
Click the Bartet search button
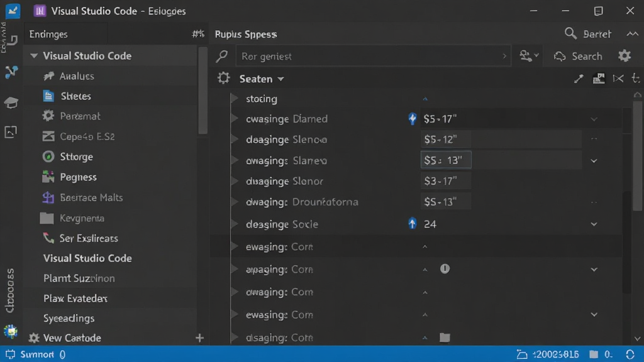click(x=588, y=34)
